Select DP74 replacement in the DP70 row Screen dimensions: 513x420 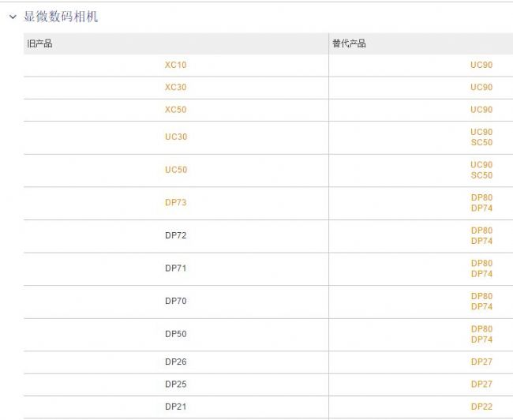coord(481,306)
